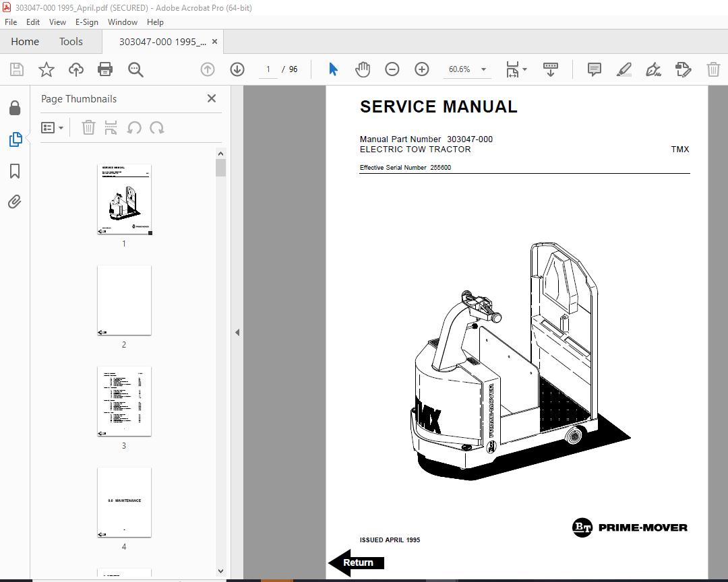
Task: Rotate page clockwise
Action: point(157,127)
